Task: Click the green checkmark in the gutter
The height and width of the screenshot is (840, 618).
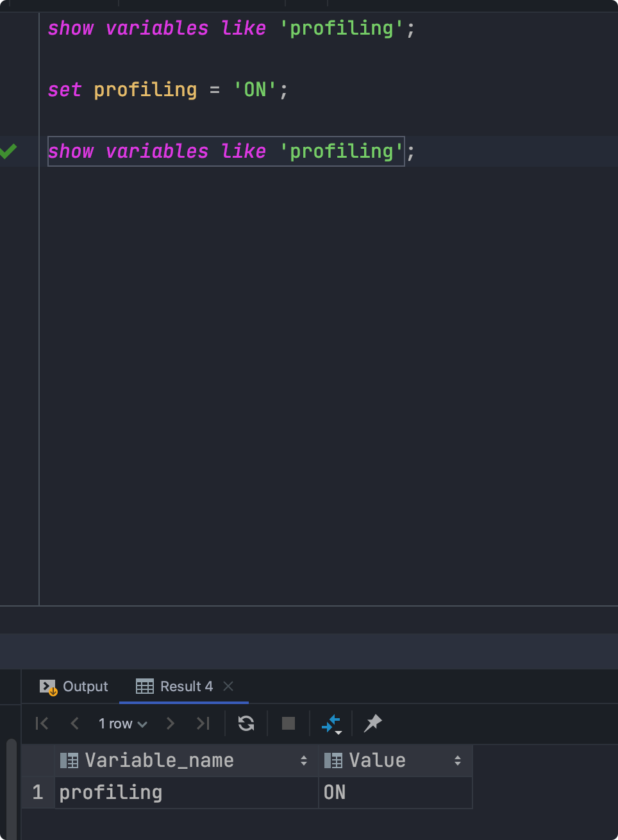Action: pos(8,151)
